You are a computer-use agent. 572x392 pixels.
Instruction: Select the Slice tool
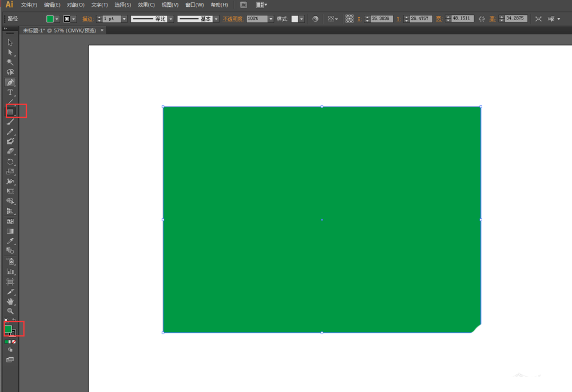tap(10, 292)
